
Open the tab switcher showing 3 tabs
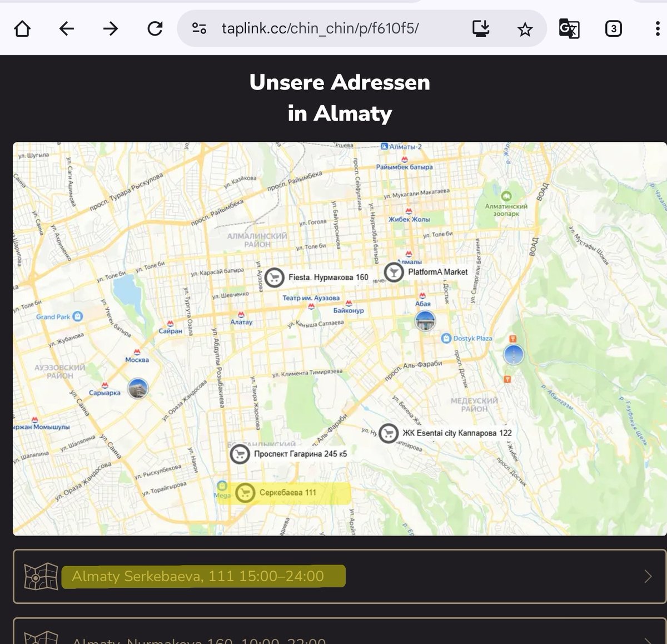[613, 28]
